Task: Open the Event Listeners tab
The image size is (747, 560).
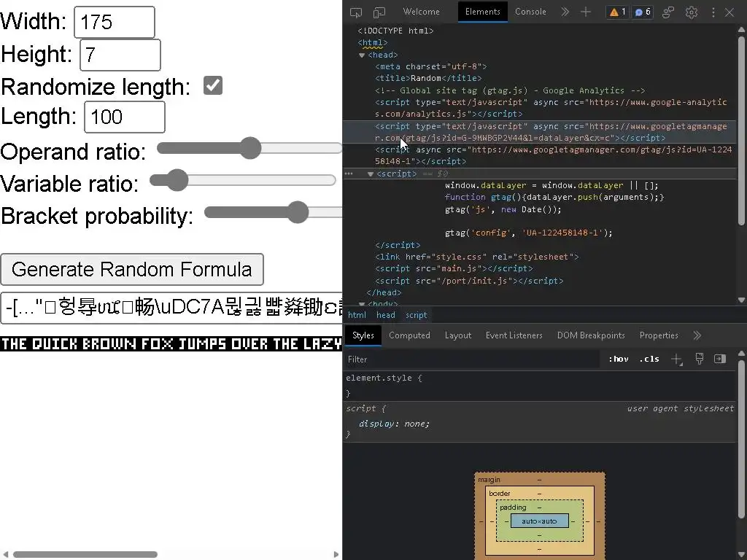Action: tap(514, 335)
